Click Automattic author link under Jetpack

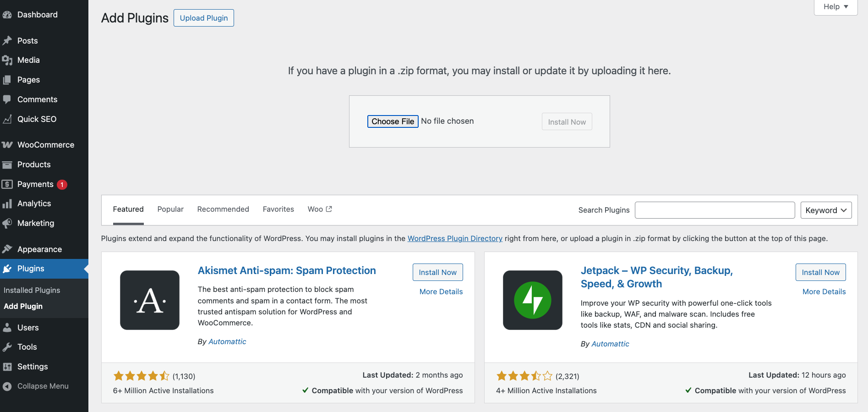pos(610,344)
